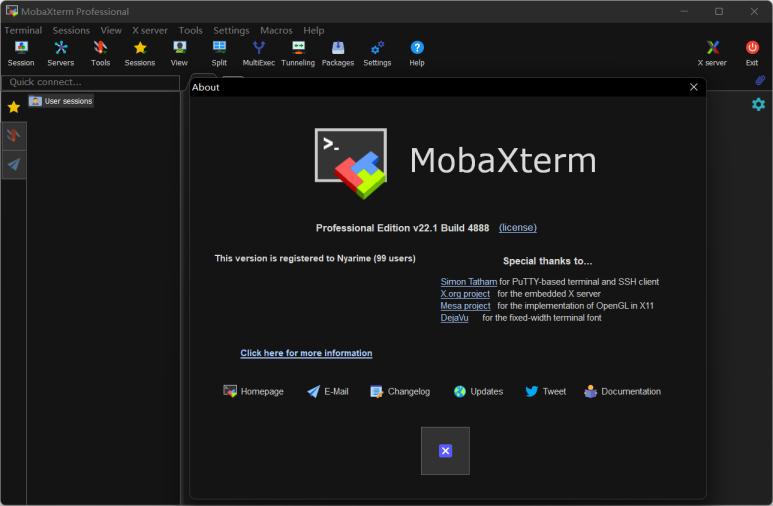773x506 pixels.
Task: Select the User sessions tree item
Action: point(61,101)
